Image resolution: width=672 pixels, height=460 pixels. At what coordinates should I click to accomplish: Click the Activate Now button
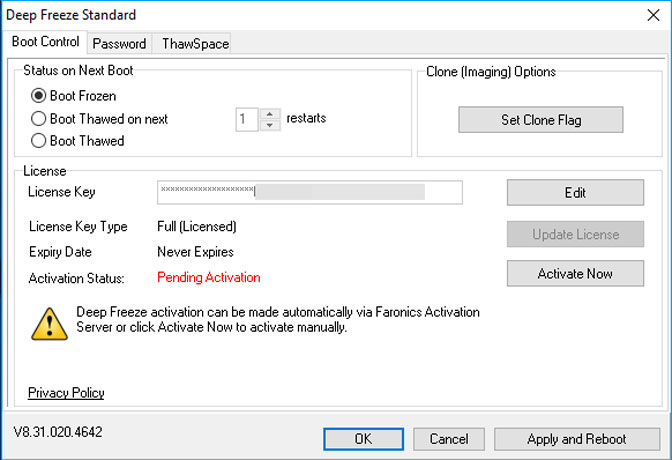575,273
